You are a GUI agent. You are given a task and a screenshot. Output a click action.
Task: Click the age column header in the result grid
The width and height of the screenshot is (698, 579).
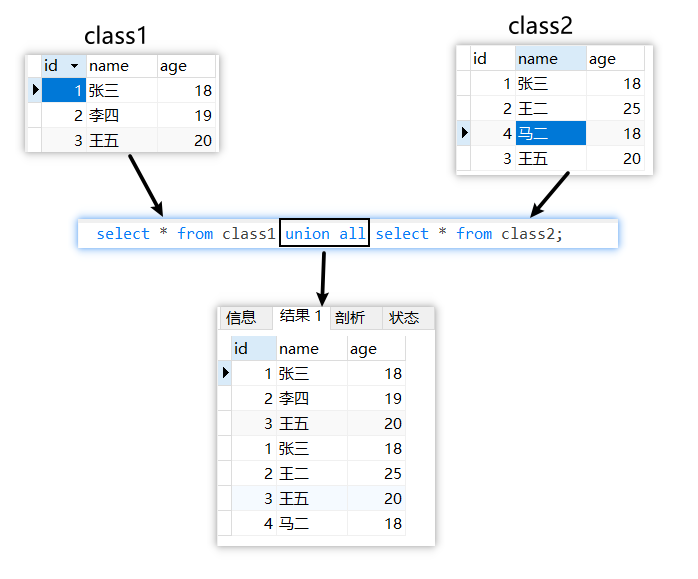(x=376, y=348)
